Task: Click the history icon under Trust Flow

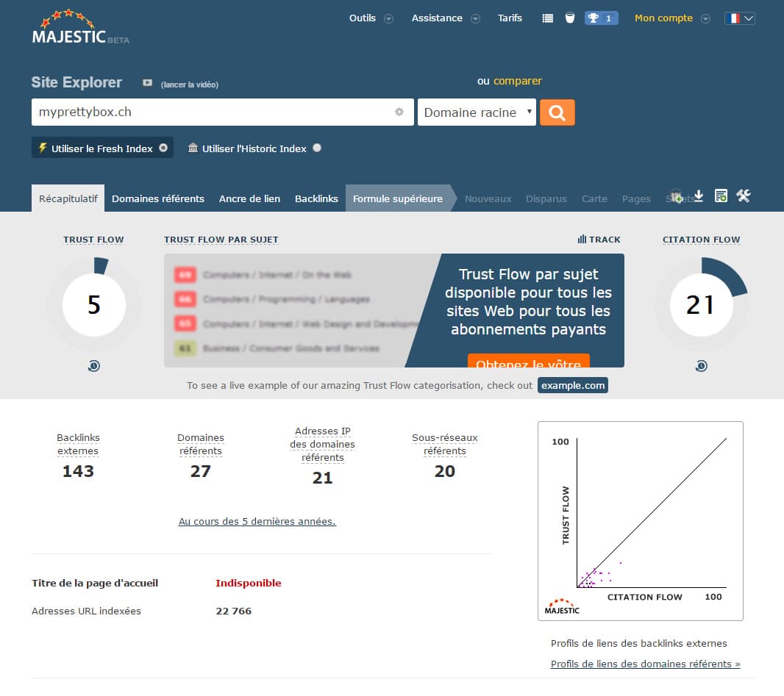Action: pos(93,366)
